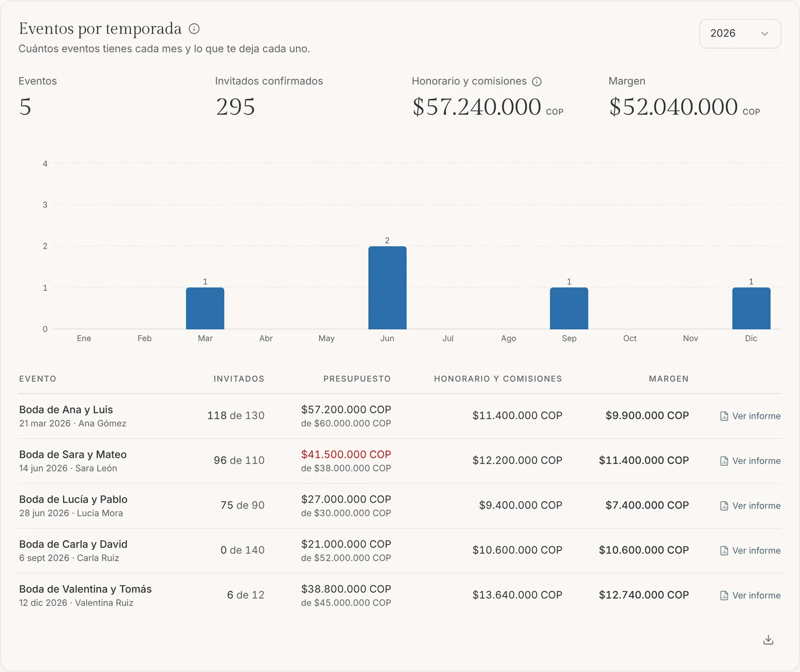The width and height of the screenshot is (800, 672).
Task: Click info icon beside Eventos por temporada
Action: 194,29
